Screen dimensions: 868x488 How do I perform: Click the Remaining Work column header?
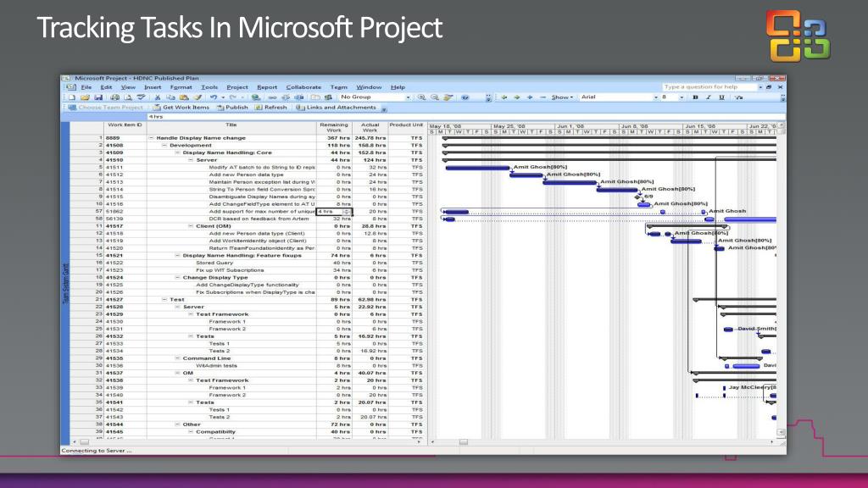pos(334,128)
